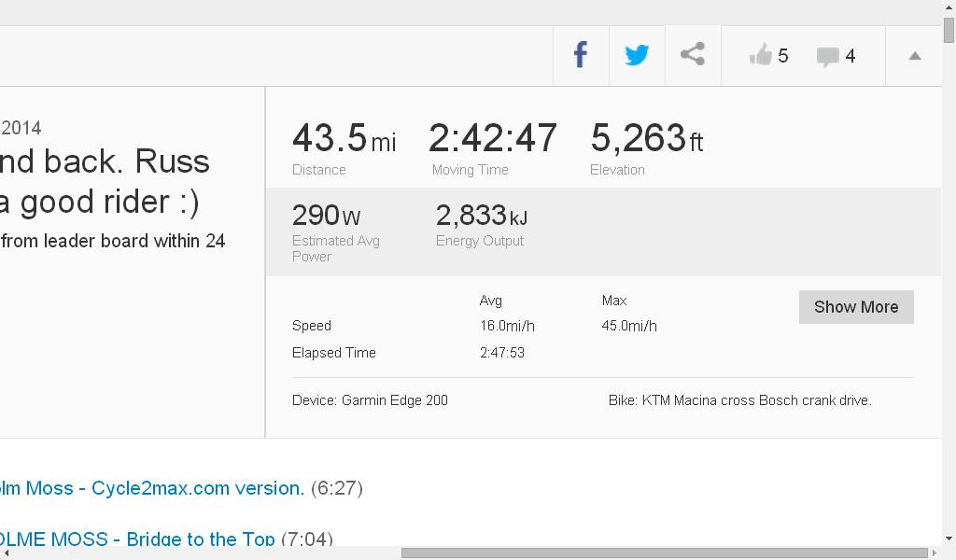Viewport: 956px width, 560px height.
Task: Collapse the header with up triangle
Action: pyautogui.click(x=915, y=56)
